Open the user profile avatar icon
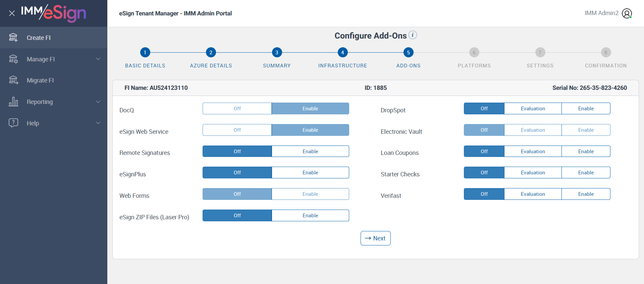This screenshot has height=284, width=644. [x=627, y=13]
